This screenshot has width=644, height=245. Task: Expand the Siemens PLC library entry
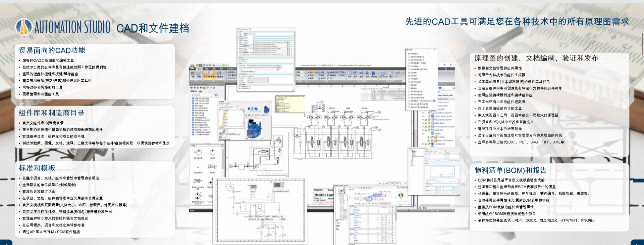coord(191,120)
